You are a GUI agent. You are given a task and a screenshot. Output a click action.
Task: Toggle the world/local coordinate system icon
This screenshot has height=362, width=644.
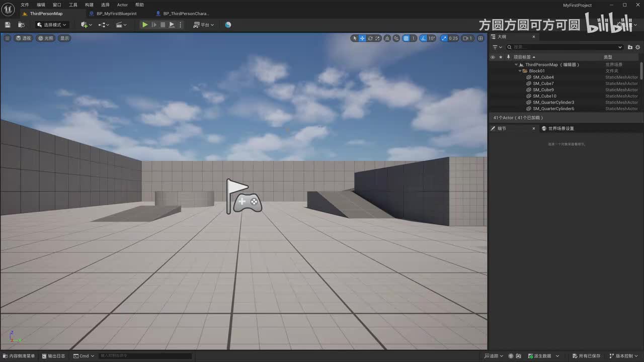pos(387,38)
